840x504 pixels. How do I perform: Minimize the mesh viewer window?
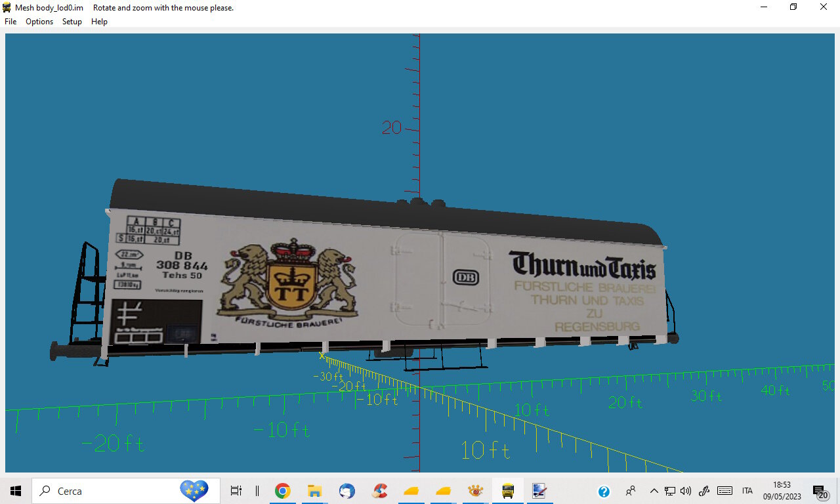coord(764,7)
